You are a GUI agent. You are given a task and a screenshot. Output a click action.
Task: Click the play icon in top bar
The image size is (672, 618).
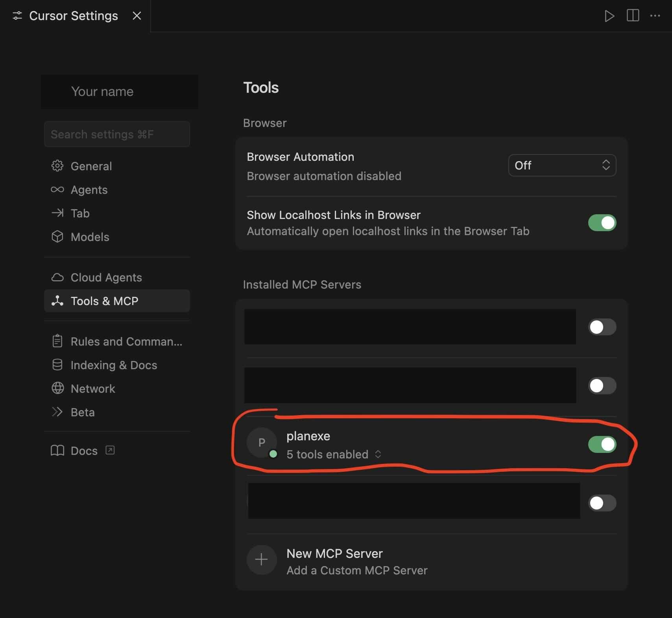click(x=609, y=16)
